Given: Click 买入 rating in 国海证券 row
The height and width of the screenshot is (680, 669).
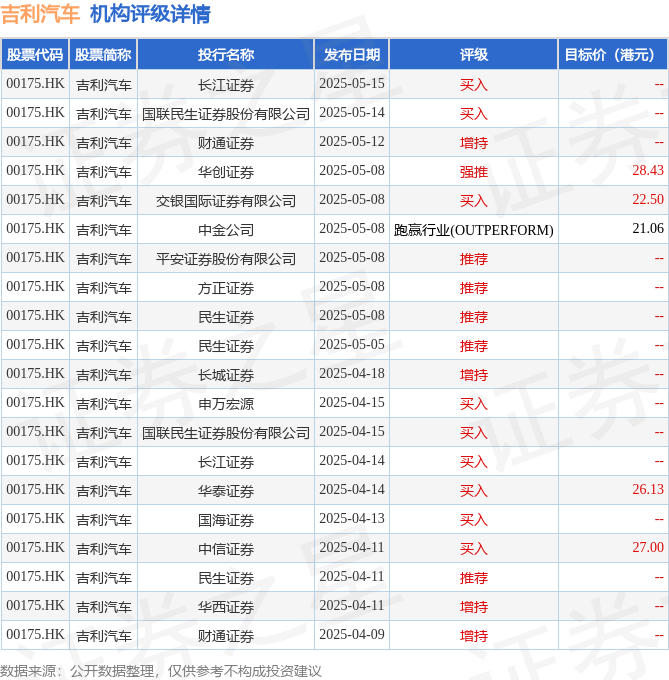Looking at the screenshot, I should pos(473,520).
